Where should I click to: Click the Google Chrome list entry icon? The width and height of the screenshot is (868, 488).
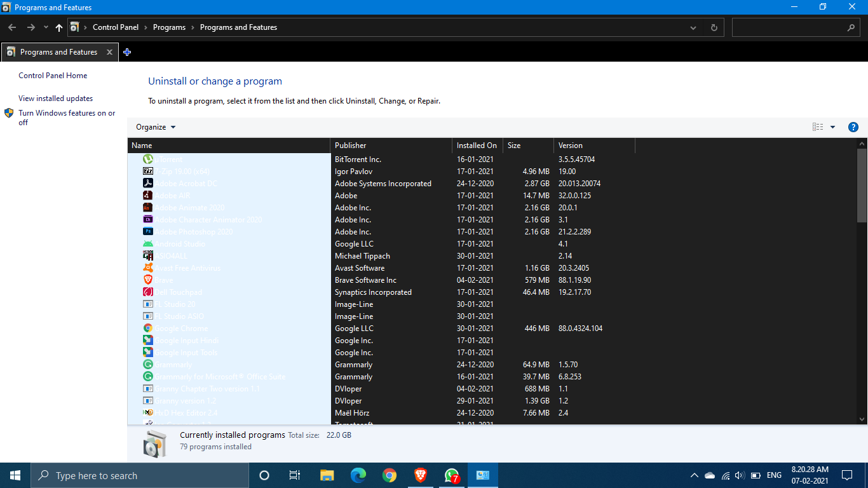[x=148, y=329]
